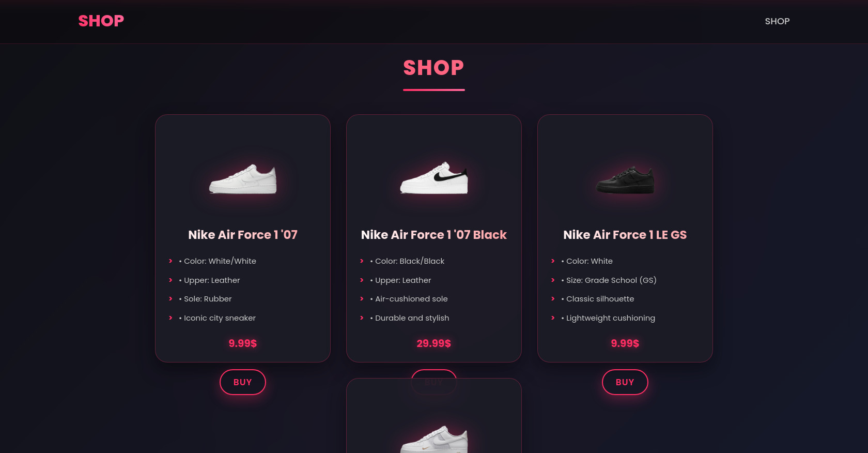Click the chevron icon beside "Size: Grade School (GS)"
The image size is (868, 453).
553,280
